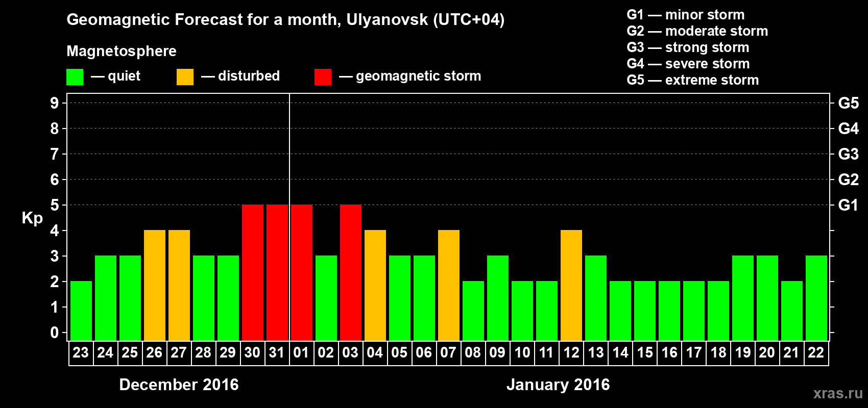
Task: Click the date label 31
Action: [x=277, y=352]
